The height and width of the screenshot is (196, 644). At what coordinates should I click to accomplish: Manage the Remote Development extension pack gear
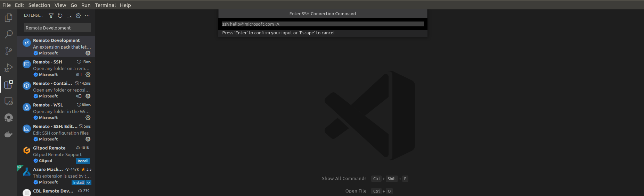[x=88, y=53]
